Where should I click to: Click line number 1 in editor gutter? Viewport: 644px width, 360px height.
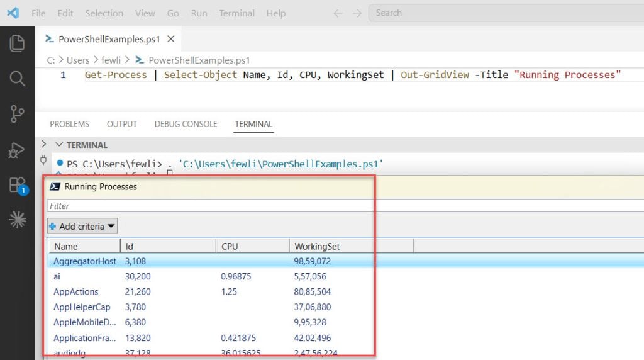pos(63,75)
